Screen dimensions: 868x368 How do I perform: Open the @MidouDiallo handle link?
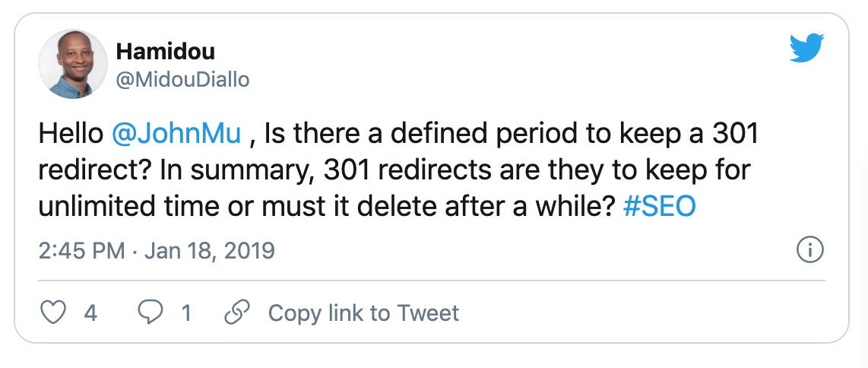coord(182,79)
